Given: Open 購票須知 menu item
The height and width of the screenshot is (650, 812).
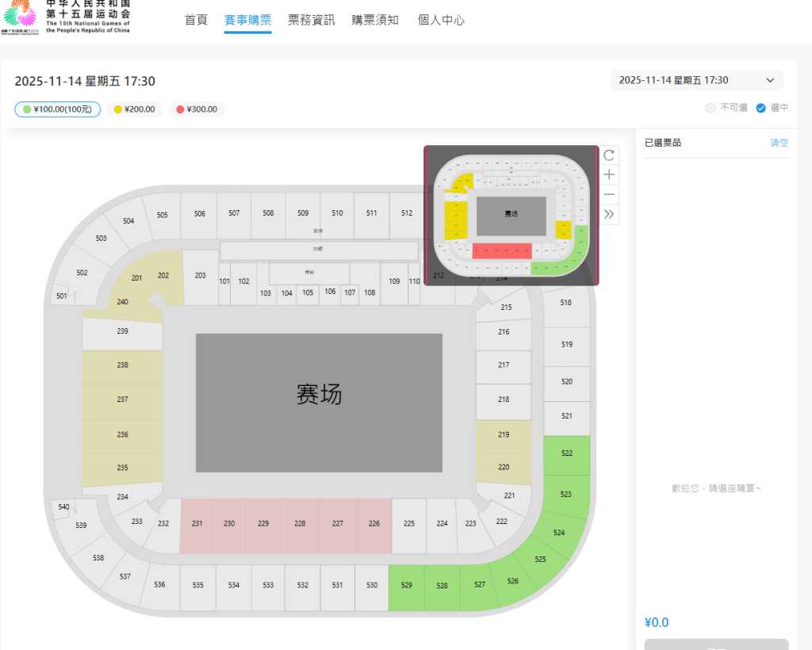Looking at the screenshot, I should pyautogui.click(x=375, y=20).
